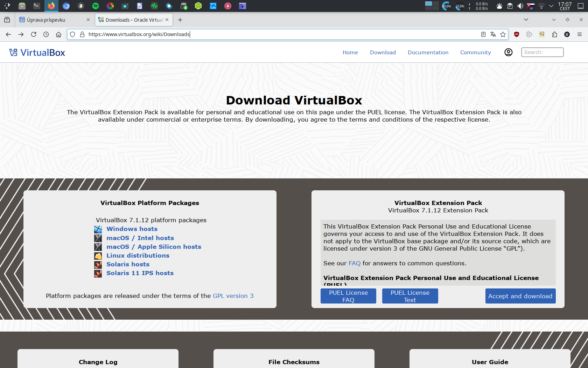Open the greyed circular extension icon
The height and width of the screenshot is (368, 588).
pos(529,34)
